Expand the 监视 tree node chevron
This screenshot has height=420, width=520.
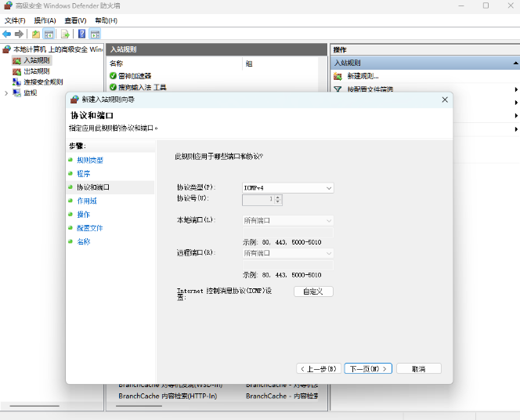pos(6,93)
